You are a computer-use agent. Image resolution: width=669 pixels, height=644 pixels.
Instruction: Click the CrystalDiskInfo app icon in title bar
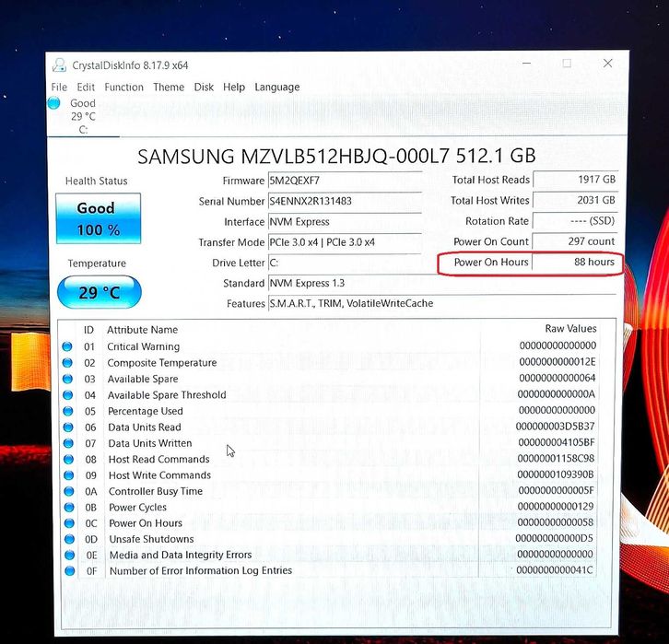59,65
